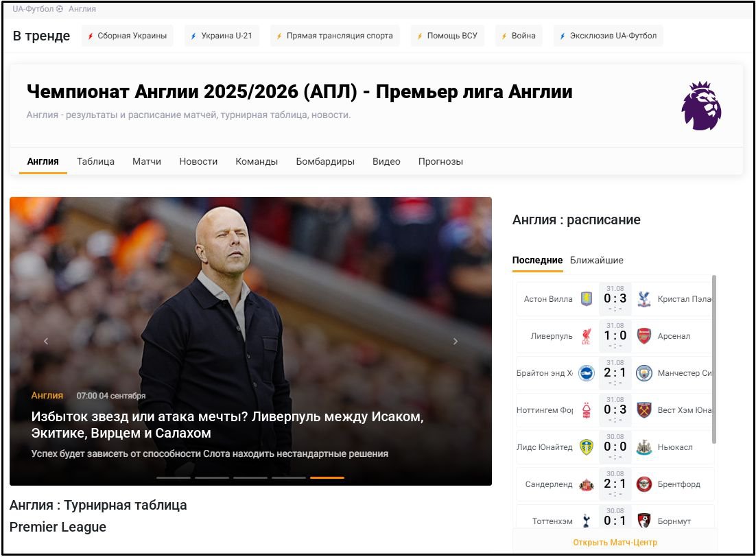Image resolution: width=756 pixels, height=557 pixels.
Task: Open the Бомбардиры tab
Action: click(325, 162)
